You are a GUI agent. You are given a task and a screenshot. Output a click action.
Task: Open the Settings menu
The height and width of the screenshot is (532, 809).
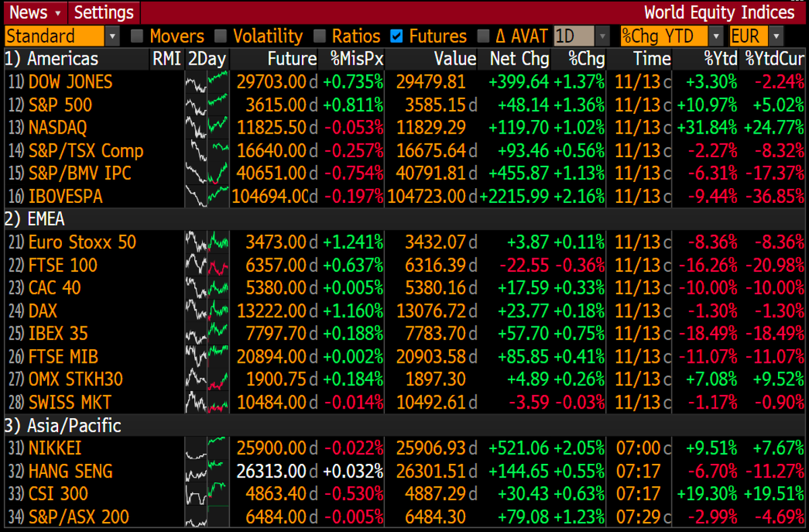coord(104,12)
